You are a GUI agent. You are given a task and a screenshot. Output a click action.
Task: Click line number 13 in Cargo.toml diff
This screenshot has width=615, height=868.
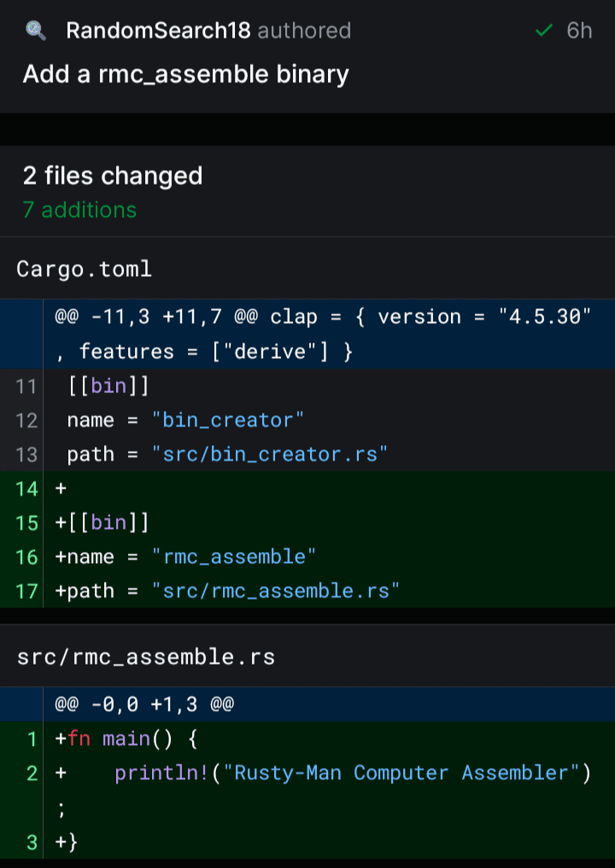[x=26, y=455]
